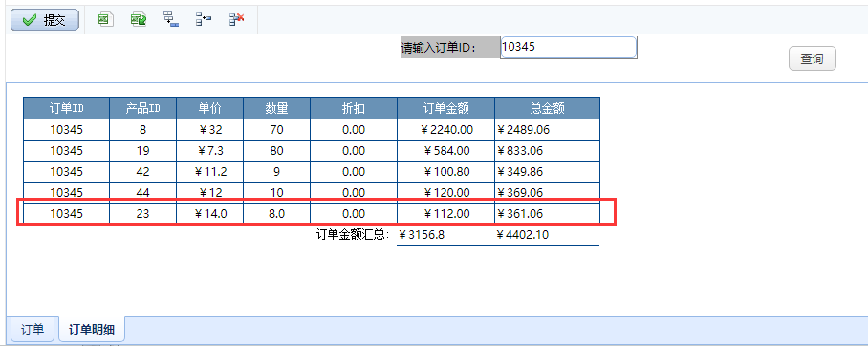Click product ID cell 23
The width and height of the screenshot is (868, 346).
pyautogui.click(x=142, y=214)
